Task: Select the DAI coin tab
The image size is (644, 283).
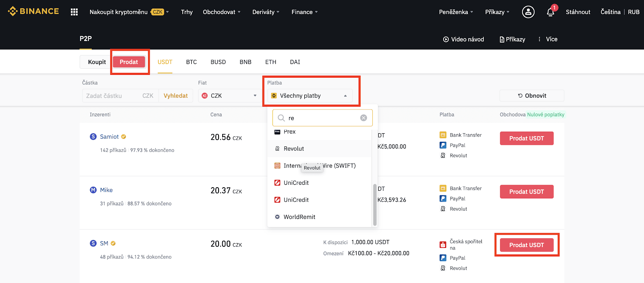Action: (x=295, y=62)
